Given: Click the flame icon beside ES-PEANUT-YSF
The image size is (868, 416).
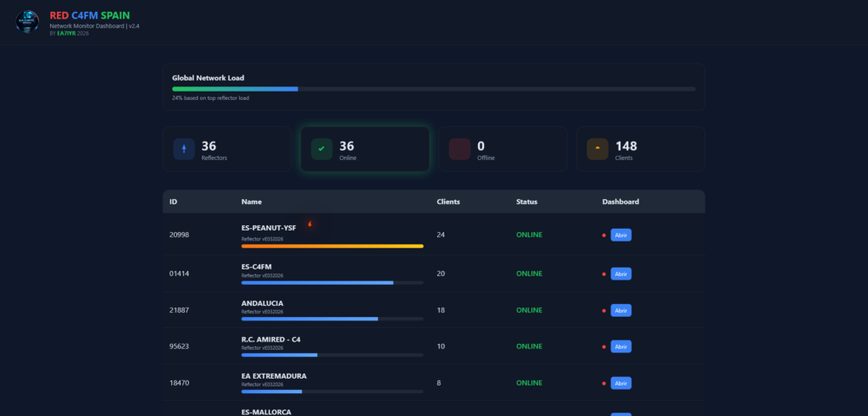Looking at the screenshot, I should coord(310,225).
